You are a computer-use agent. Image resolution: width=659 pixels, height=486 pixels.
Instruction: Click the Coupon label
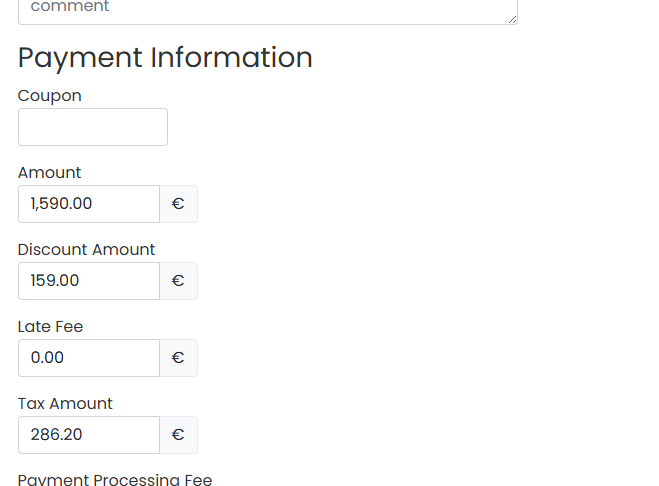[x=50, y=96]
